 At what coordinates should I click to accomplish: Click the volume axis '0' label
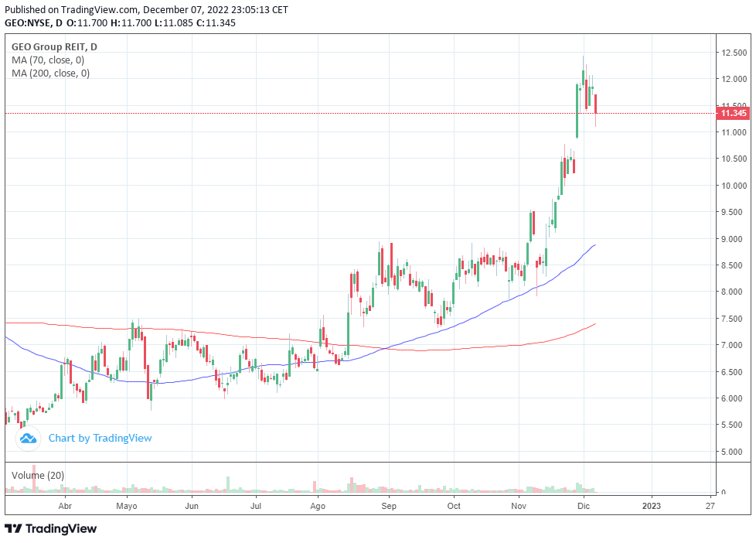click(x=724, y=492)
